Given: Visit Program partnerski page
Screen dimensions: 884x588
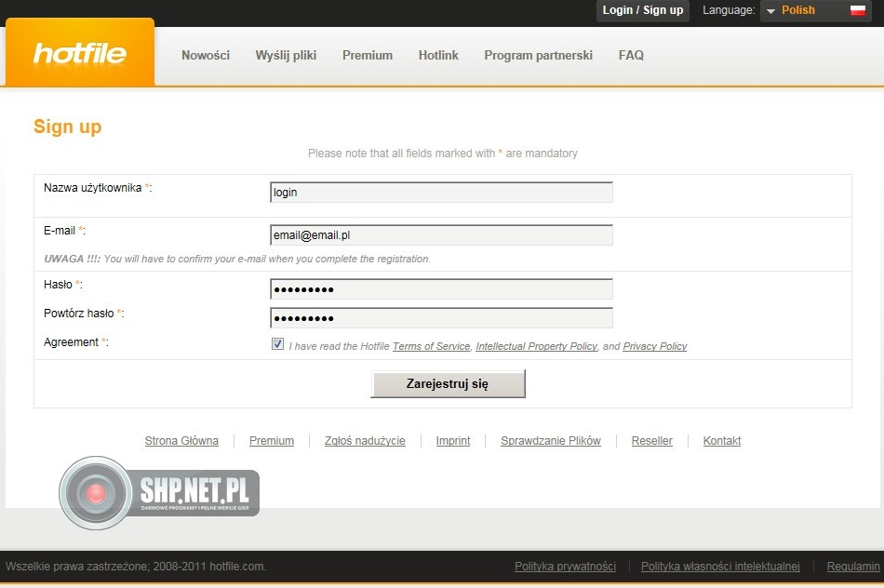Looking at the screenshot, I should tap(539, 55).
